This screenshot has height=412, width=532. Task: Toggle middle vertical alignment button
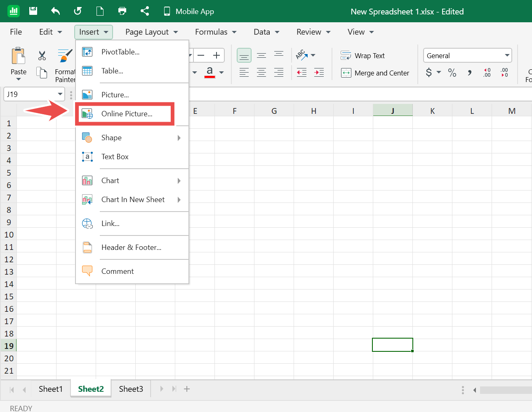pos(261,56)
